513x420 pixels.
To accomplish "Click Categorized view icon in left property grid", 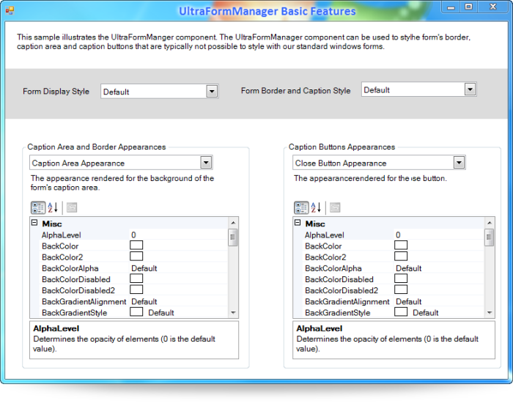I will coord(38,207).
